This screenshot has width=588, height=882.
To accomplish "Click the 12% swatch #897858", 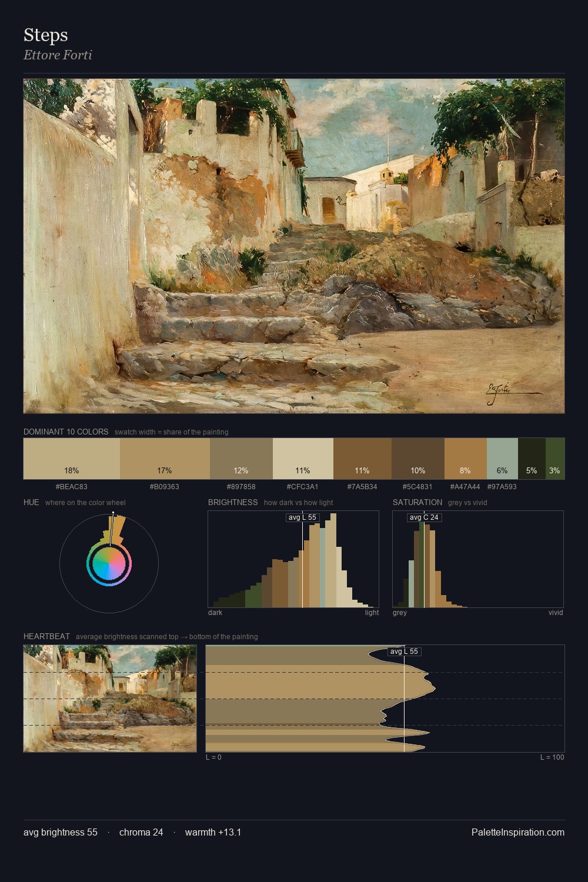I will (x=241, y=459).
